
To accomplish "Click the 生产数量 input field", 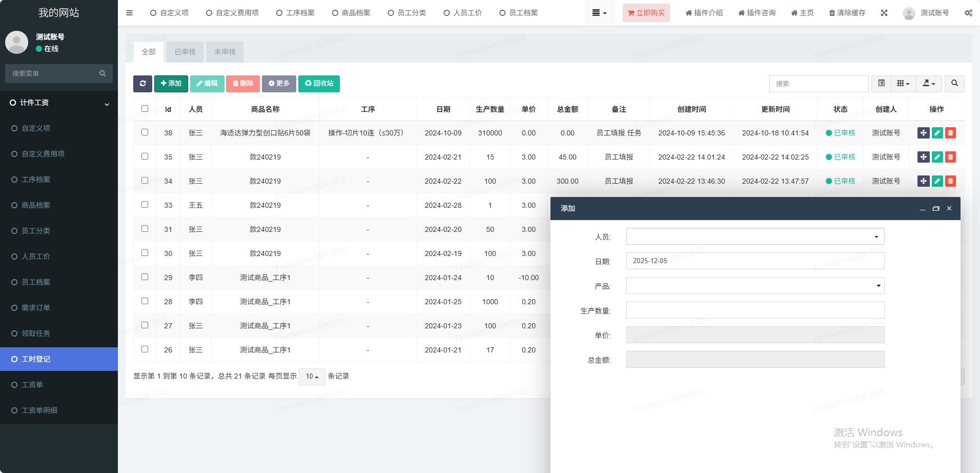I will pos(755,310).
